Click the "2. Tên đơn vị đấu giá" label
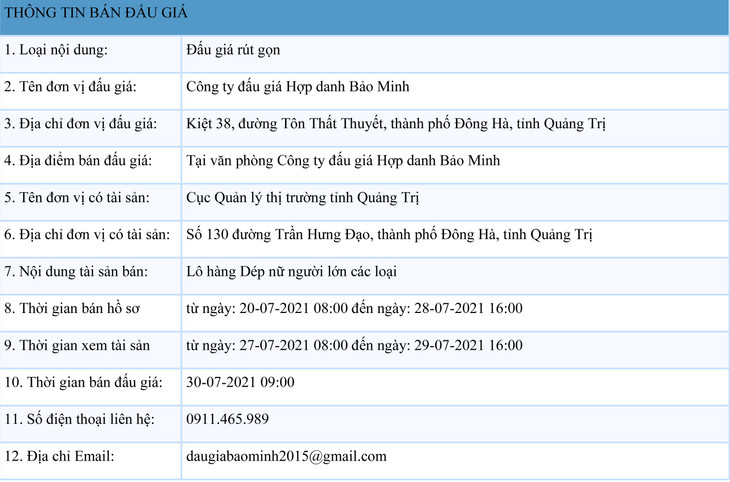Image resolution: width=730 pixels, height=482 pixels. pos(70,86)
